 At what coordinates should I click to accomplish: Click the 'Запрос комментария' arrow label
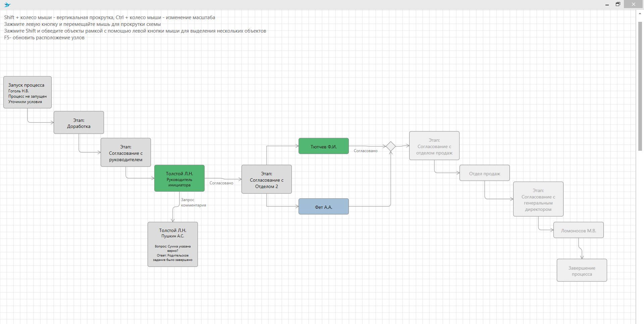click(x=193, y=202)
